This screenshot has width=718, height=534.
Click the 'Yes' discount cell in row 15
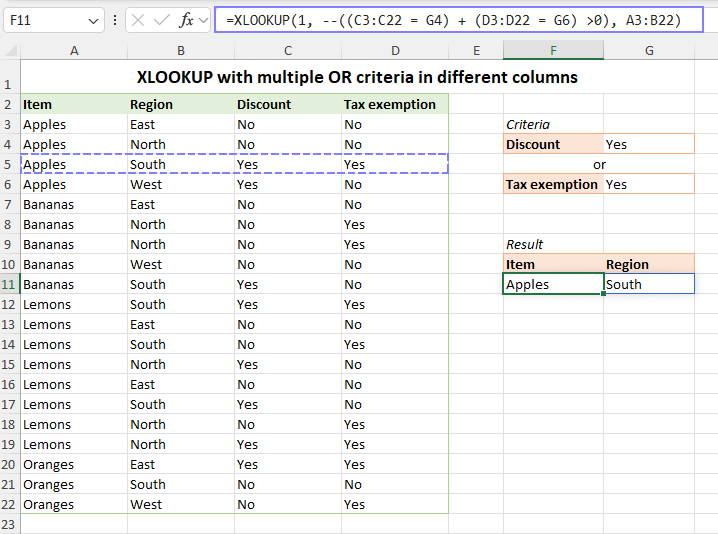288,365
